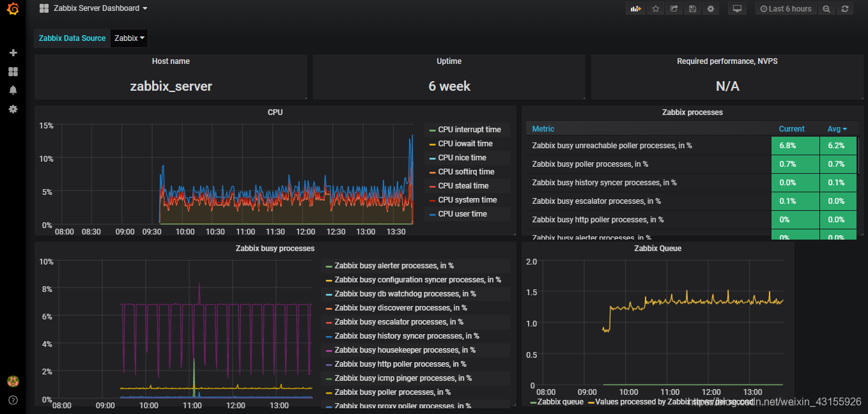
Task: Toggle CPU user time legend series
Action: click(x=462, y=214)
